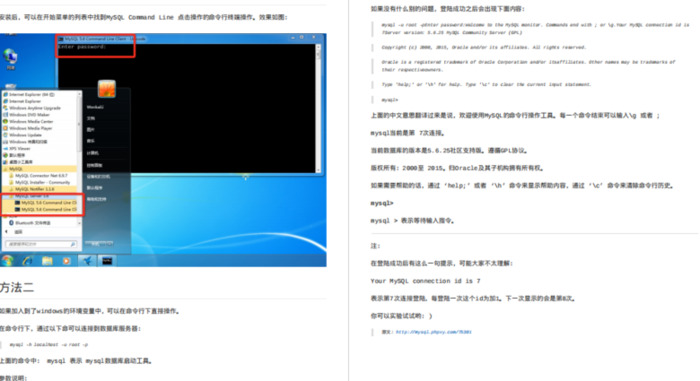The width and height of the screenshot is (700, 381).
Task: Maximize the MySQL Command Line Client window
Action: [x=302, y=38]
